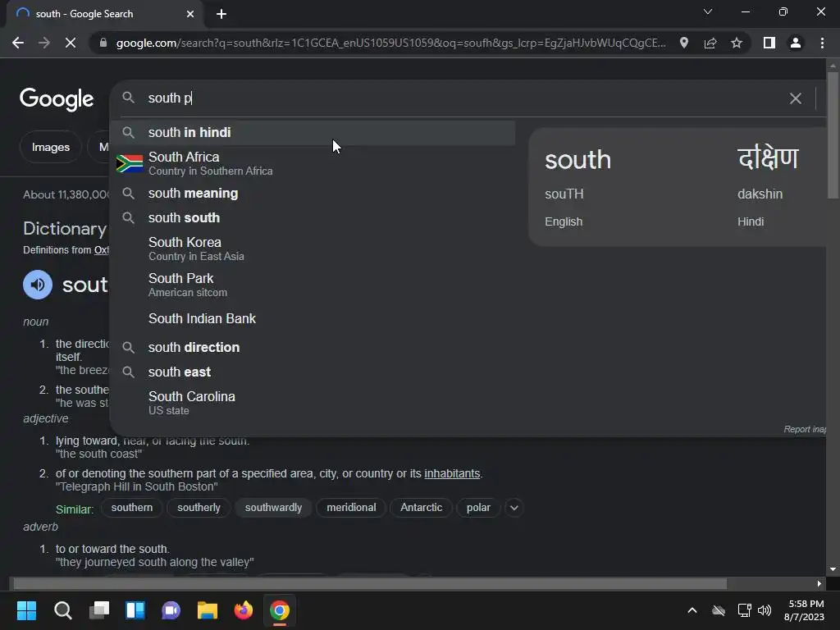
Task: Click the Chrome taskbar icon
Action: pyautogui.click(x=279, y=610)
